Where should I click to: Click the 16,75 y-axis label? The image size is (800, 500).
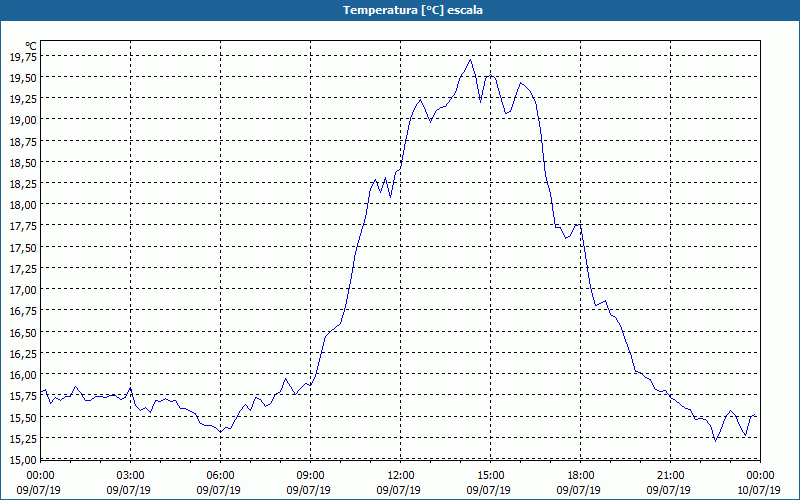click(x=23, y=311)
